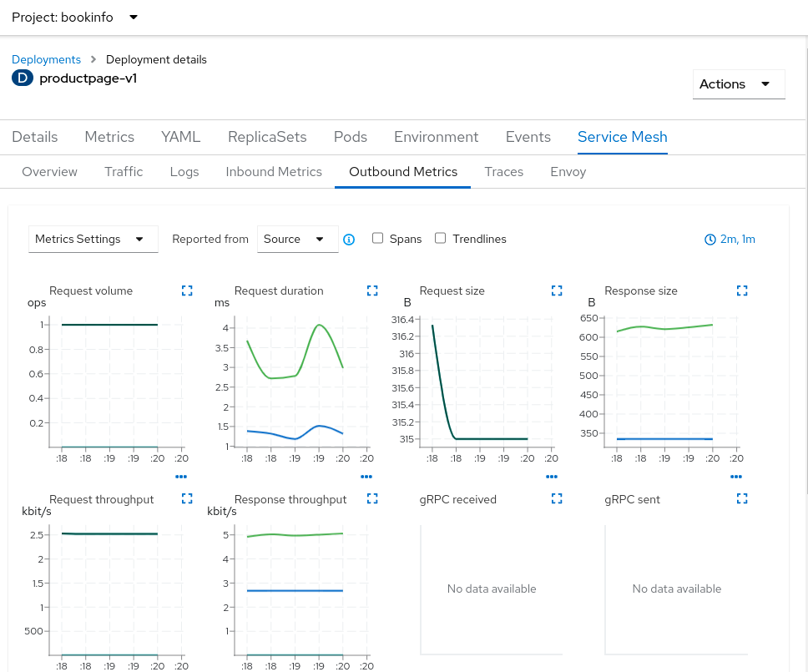Enable the Trendlines checkbox

(x=440, y=238)
